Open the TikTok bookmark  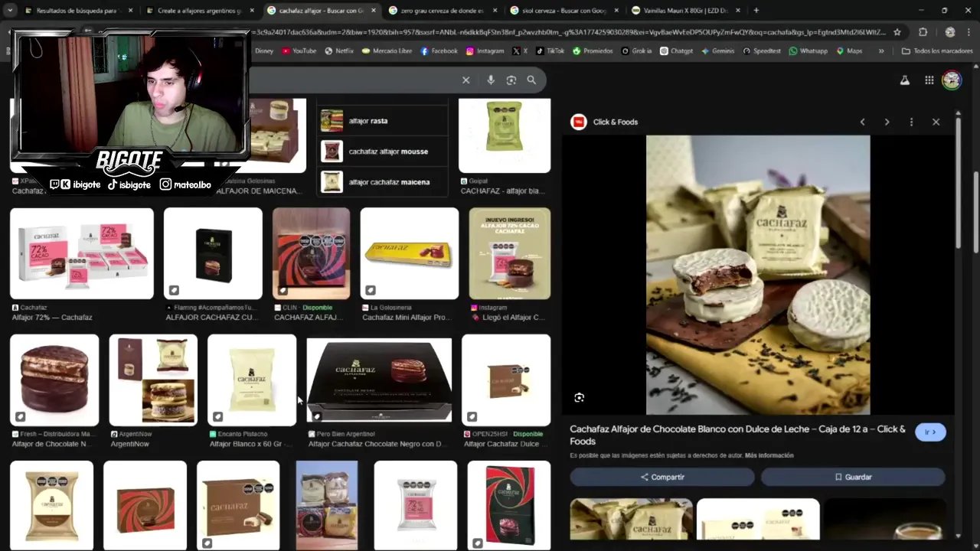point(550,51)
